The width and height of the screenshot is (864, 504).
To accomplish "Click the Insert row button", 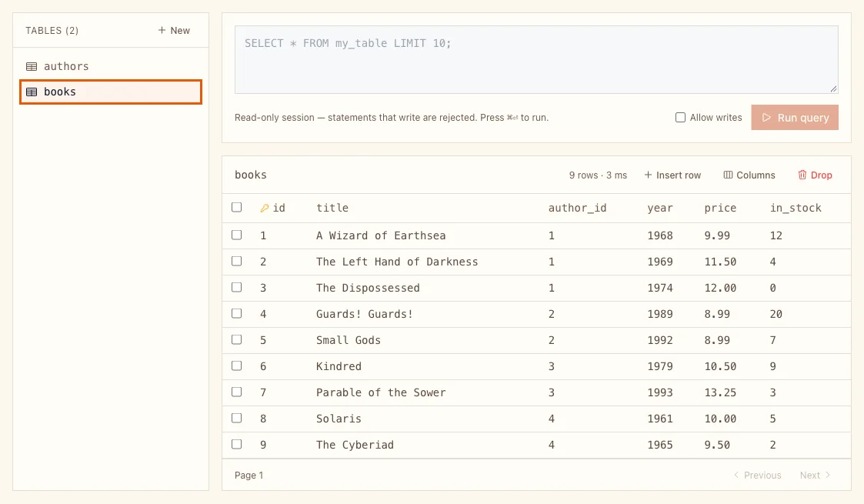I will [672, 175].
